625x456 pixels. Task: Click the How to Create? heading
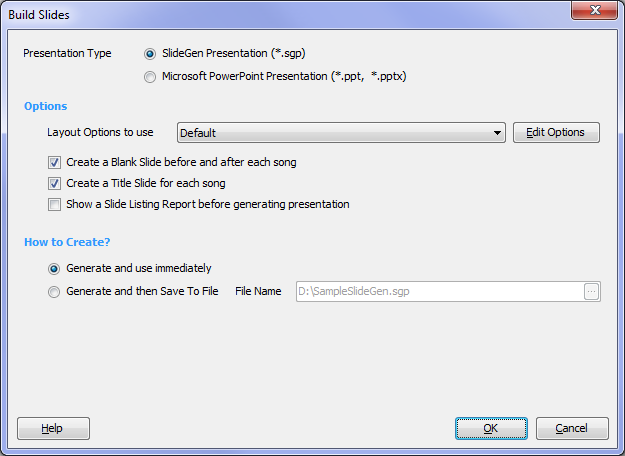(x=67, y=242)
